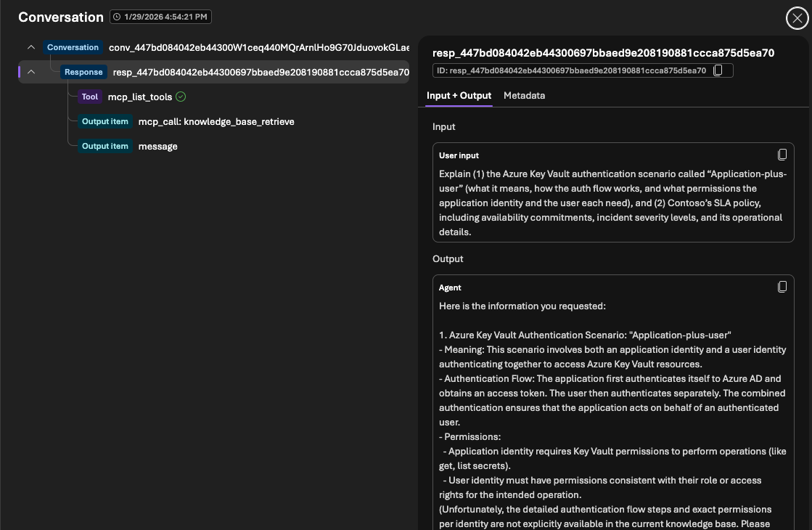Viewport: 812px width, 530px height.
Task: Select the Input + Output tab
Action: pyautogui.click(x=459, y=95)
